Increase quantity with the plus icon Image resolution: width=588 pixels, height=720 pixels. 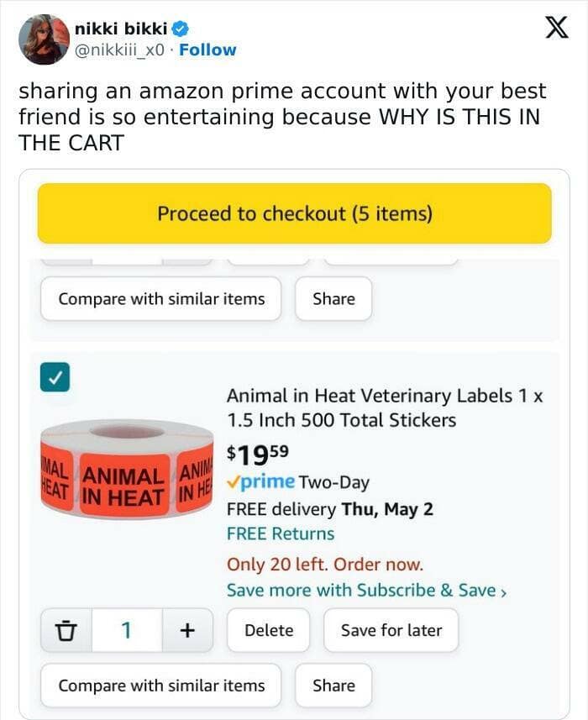coord(187,630)
